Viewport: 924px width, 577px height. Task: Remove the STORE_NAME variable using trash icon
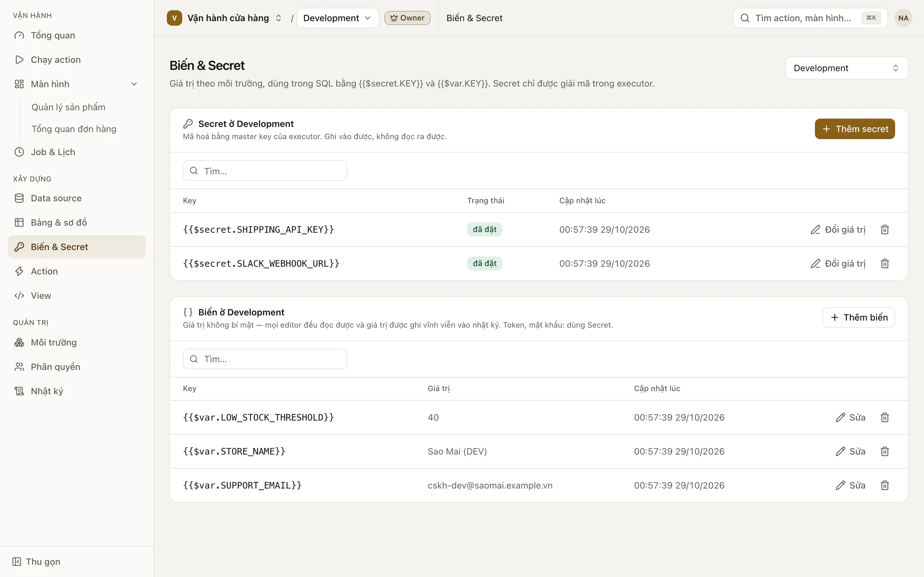click(885, 451)
